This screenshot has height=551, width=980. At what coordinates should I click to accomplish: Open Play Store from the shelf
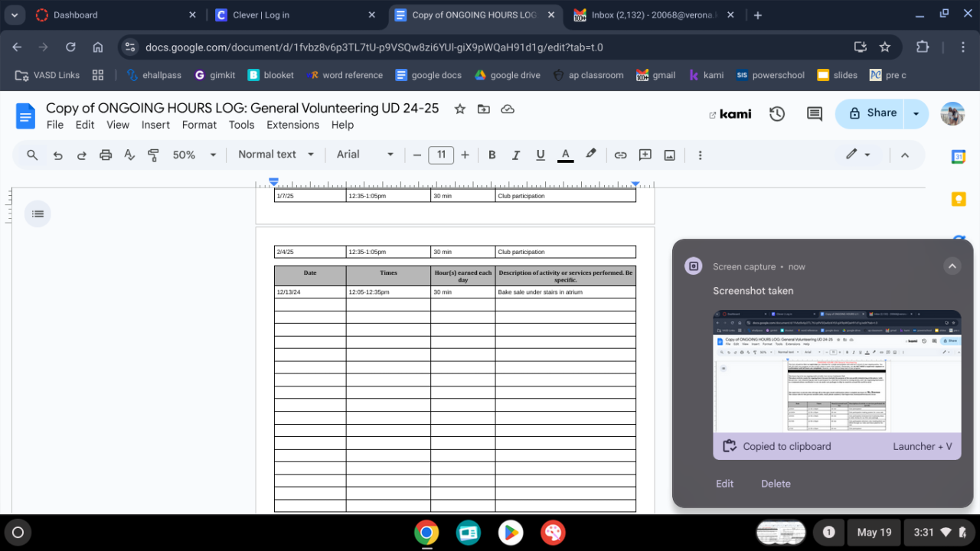511,533
